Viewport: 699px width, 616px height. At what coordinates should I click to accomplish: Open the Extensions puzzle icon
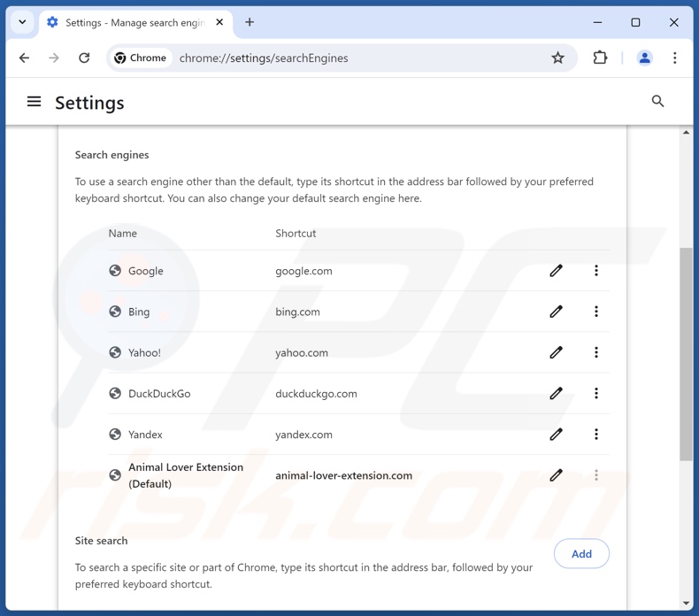(x=601, y=58)
